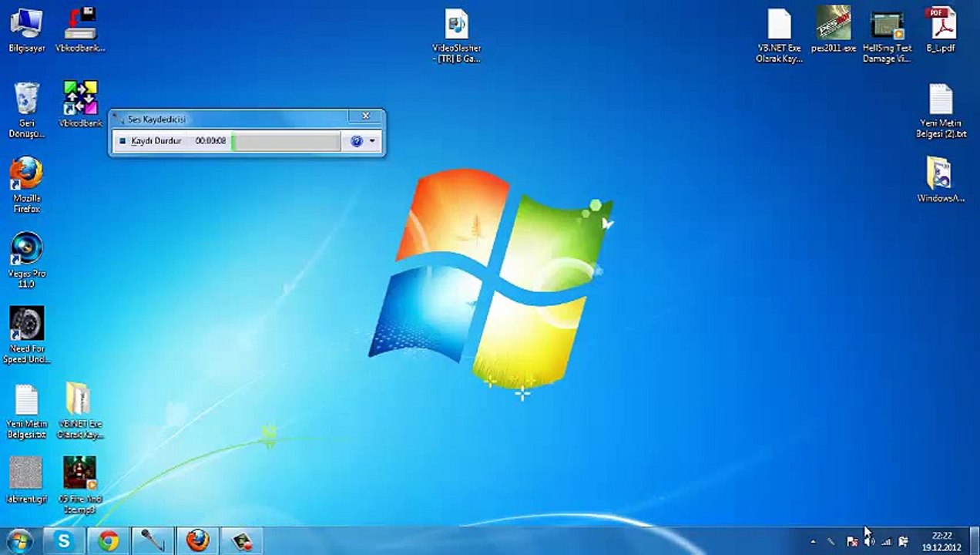The height and width of the screenshot is (555, 980).
Task: Select the VideoSlasher media file icon
Action: (x=456, y=35)
